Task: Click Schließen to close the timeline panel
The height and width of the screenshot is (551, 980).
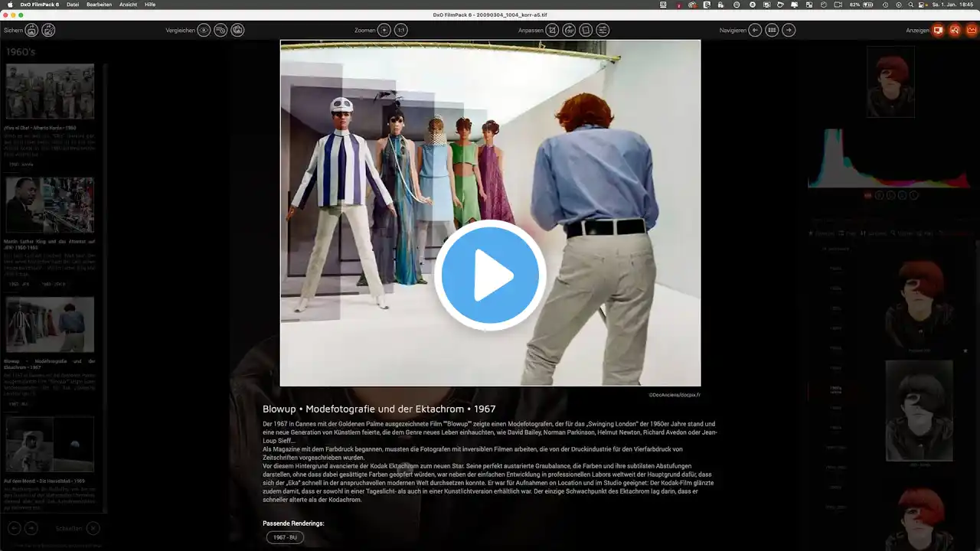Action: tap(92, 528)
